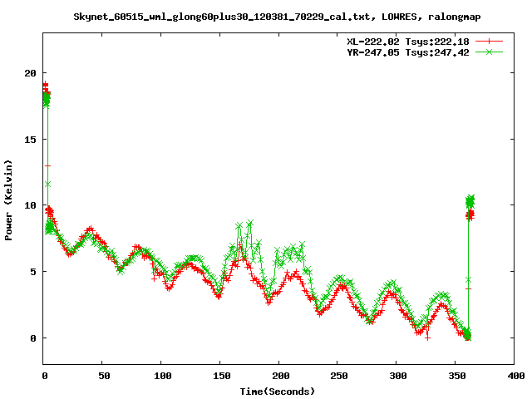Click the y-axis tick label 10
Viewport: 532px width, 399px height.
click(x=30, y=205)
